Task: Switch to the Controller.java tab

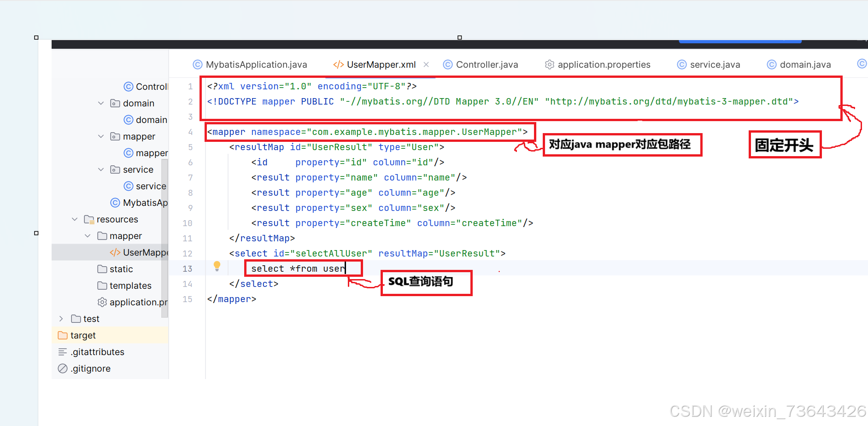Action: (486, 64)
